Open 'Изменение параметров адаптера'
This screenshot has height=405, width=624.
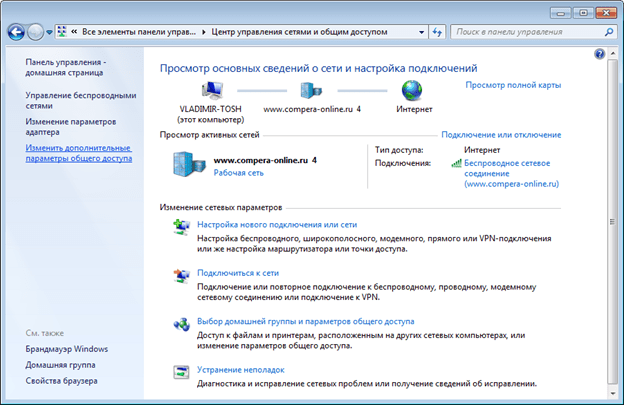(71, 127)
